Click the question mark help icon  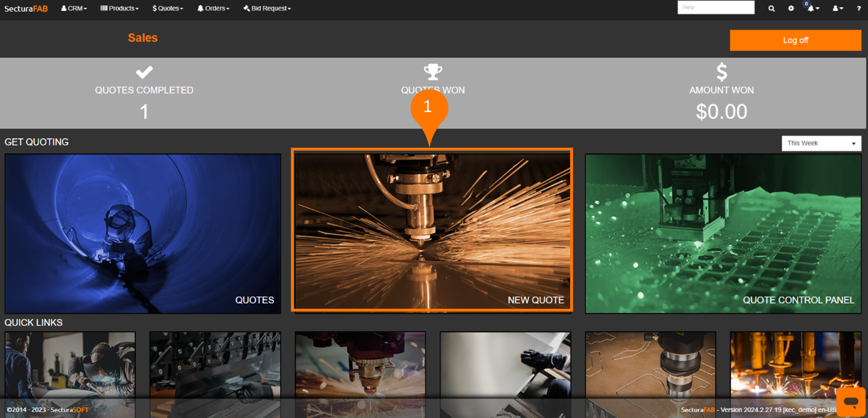859,8
